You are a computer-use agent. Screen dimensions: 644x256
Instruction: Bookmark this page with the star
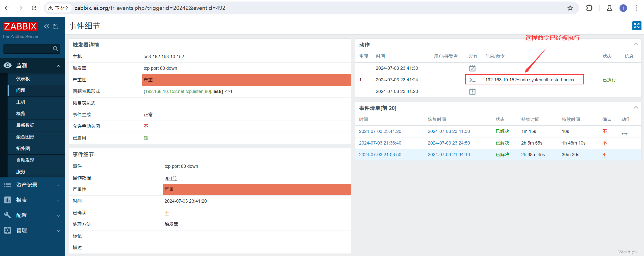(x=570, y=8)
